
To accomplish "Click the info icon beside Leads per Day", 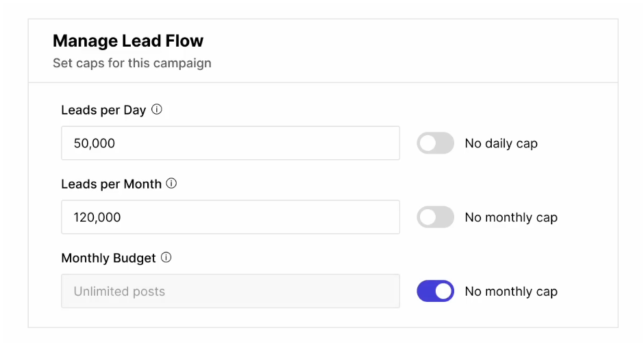I will click(x=157, y=109).
